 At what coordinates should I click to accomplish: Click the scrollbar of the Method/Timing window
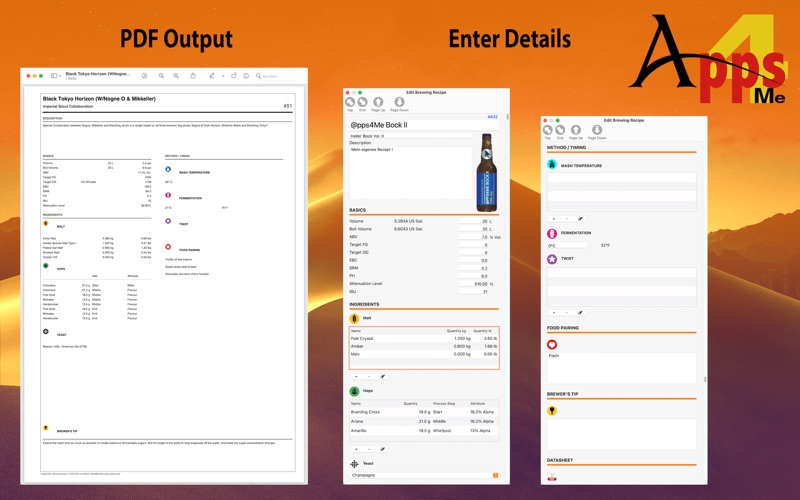pos(705,379)
